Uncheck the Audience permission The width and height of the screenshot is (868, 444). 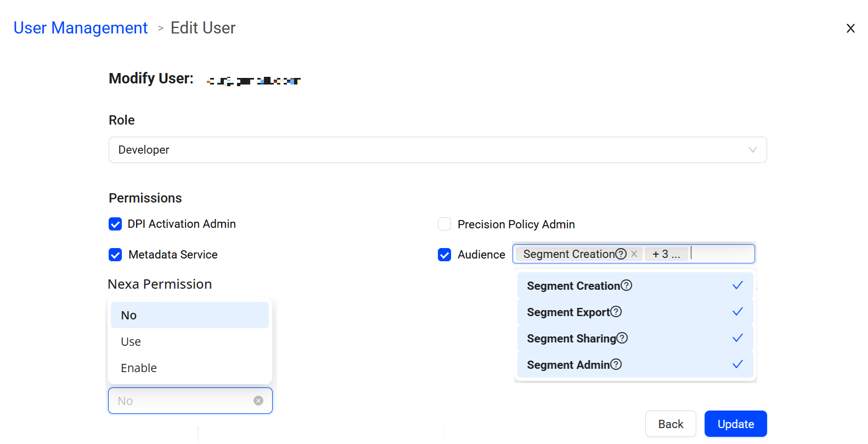click(x=444, y=255)
